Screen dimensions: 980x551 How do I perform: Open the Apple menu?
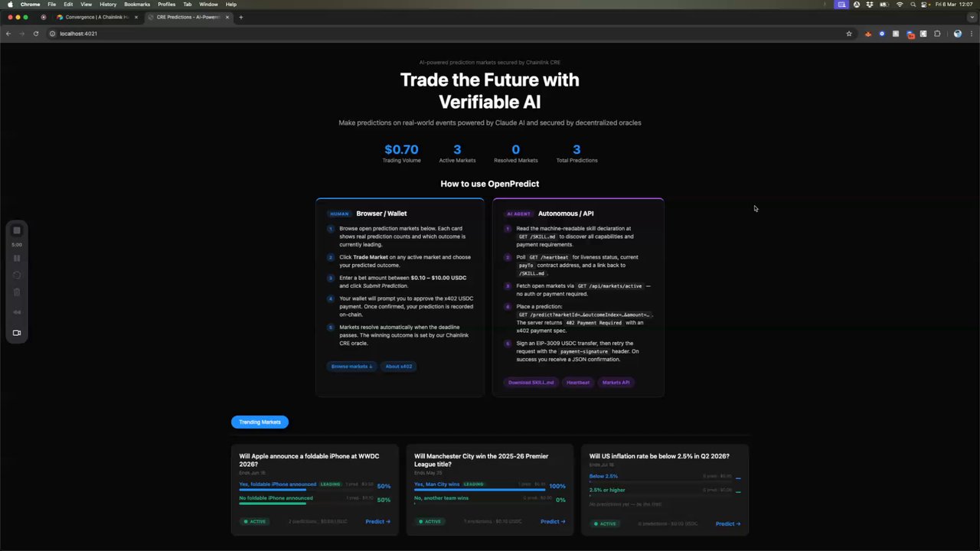coord(10,5)
